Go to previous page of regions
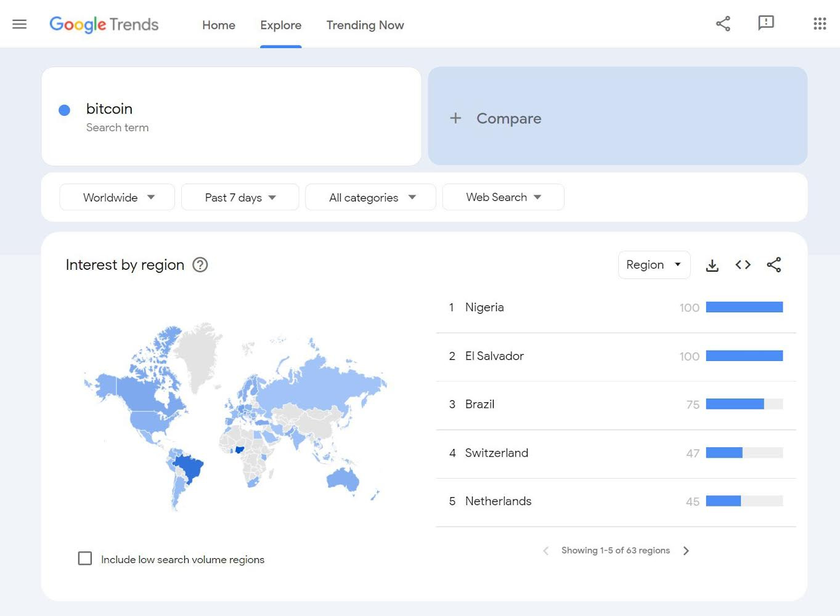The height and width of the screenshot is (616, 840). pos(546,551)
